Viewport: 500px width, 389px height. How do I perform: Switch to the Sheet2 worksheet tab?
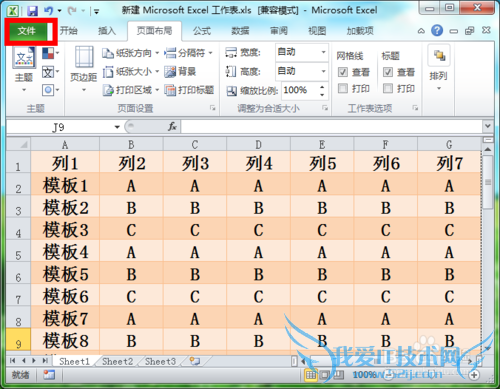117,362
